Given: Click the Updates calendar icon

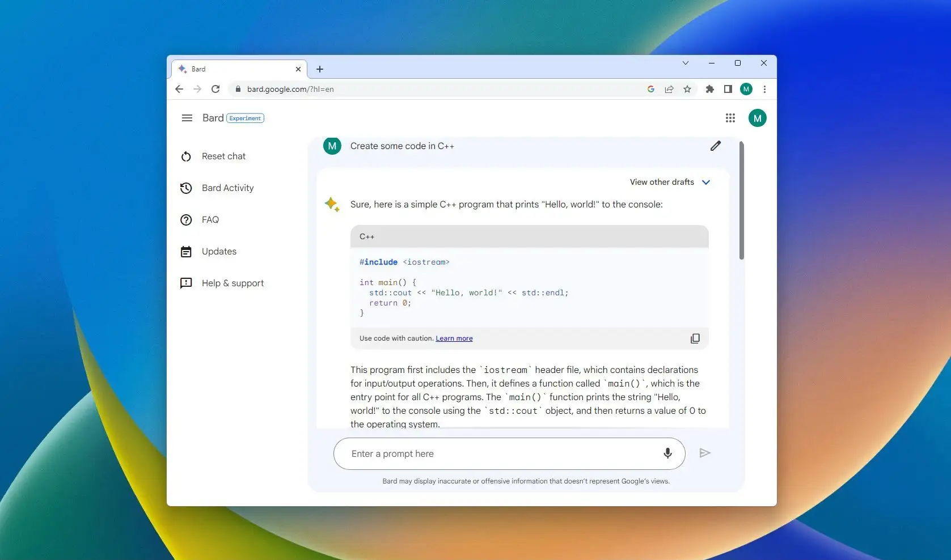Looking at the screenshot, I should 186,252.
